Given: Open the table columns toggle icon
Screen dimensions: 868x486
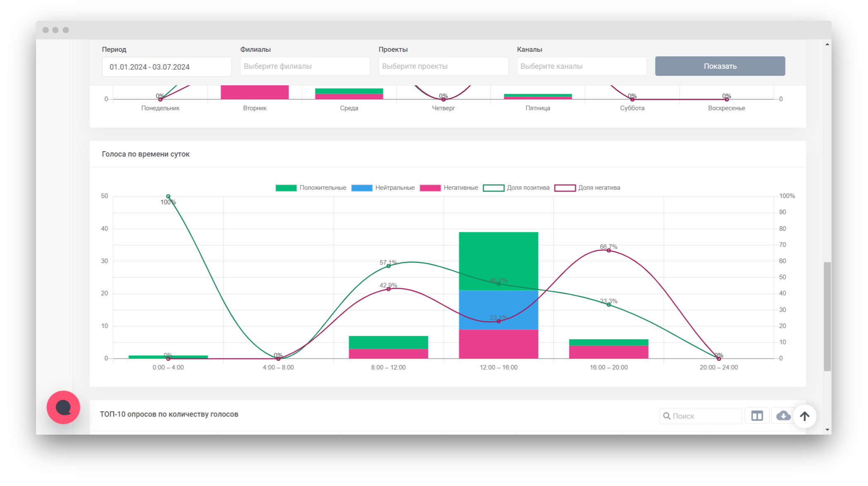Looking at the screenshot, I should click(757, 416).
